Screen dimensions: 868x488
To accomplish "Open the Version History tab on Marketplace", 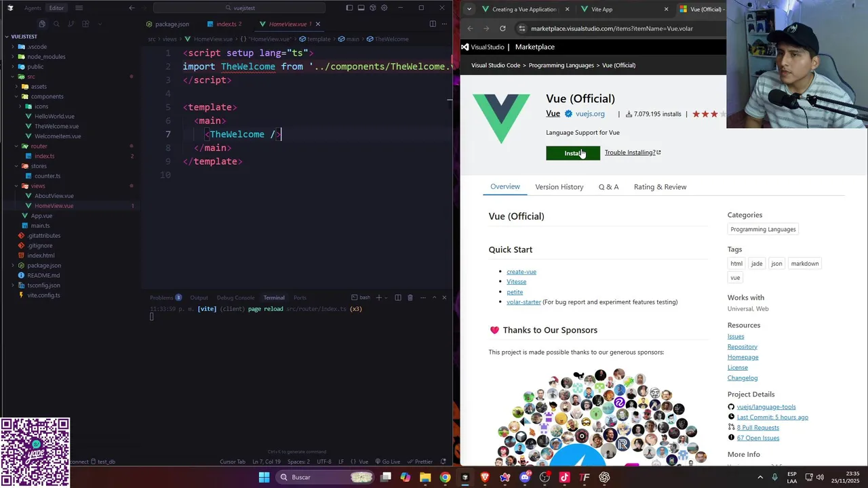I will pyautogui.click(x=559, y=187).
